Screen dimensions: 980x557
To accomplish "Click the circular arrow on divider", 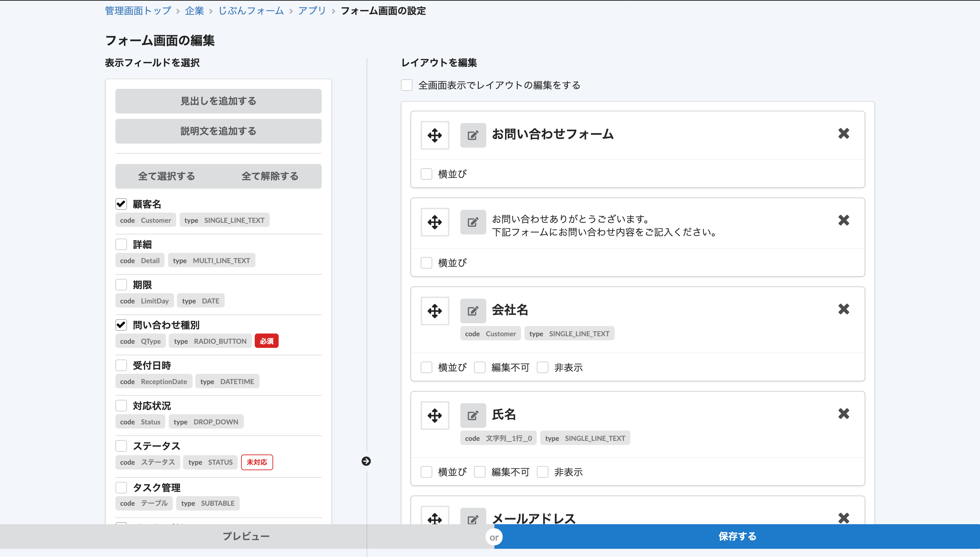I will (366, 461).
